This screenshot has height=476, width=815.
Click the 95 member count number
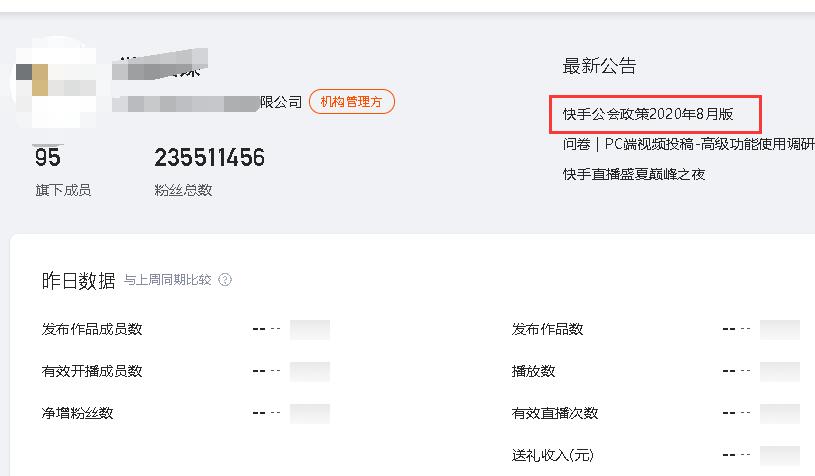click(x=48, y=158)
